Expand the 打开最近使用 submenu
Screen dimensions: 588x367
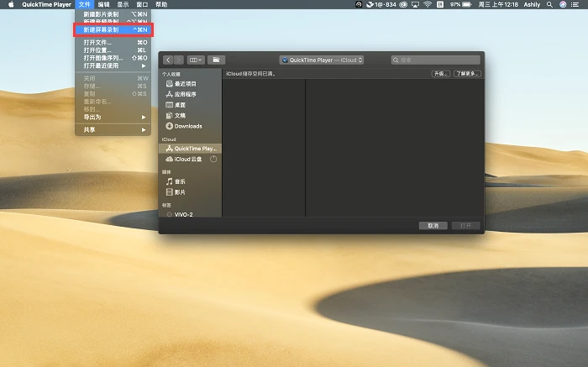[113, 66]
